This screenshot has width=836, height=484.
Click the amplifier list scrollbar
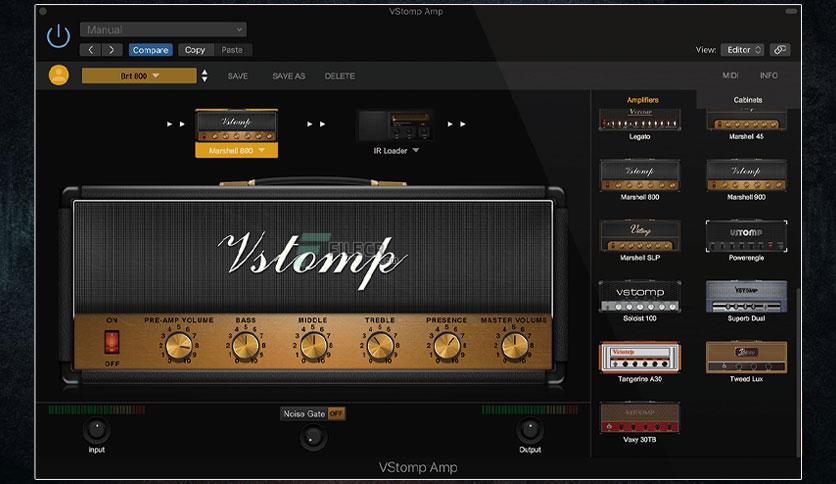[x=798, y=372]
